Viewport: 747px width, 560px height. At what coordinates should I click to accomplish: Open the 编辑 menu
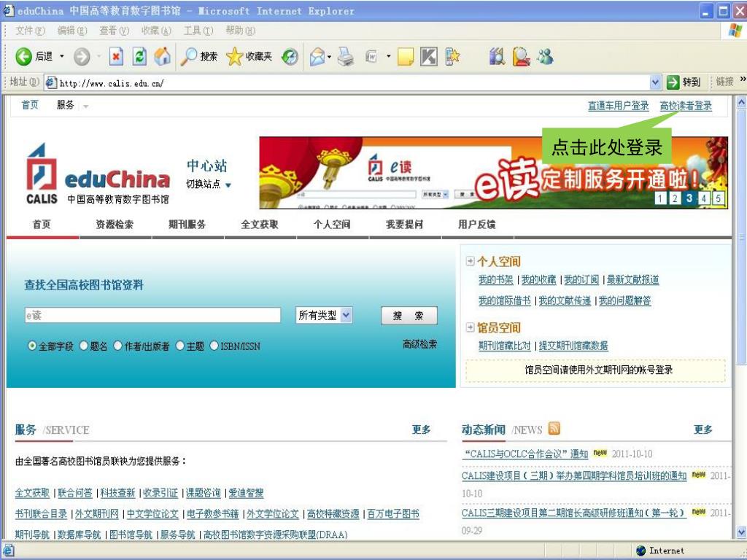coord(72,31)
